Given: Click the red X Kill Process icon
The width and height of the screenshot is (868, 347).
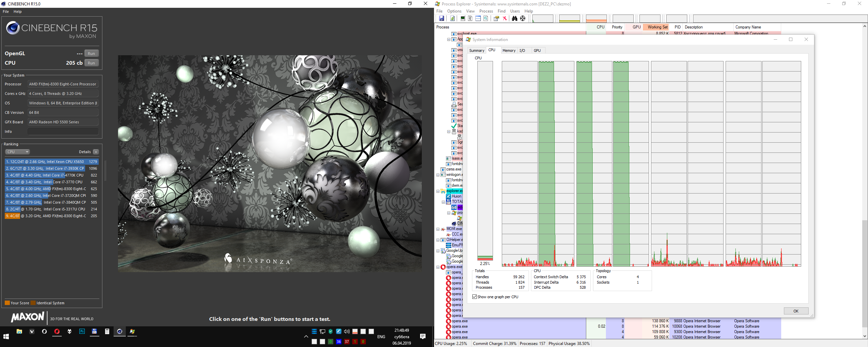Looking at the screenshot, I should (505, 18).
